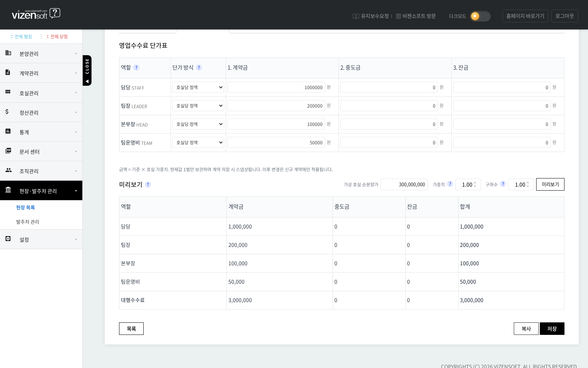
Task: Click the 가중치 number spinner arrows
Action: tap(475, 184)
